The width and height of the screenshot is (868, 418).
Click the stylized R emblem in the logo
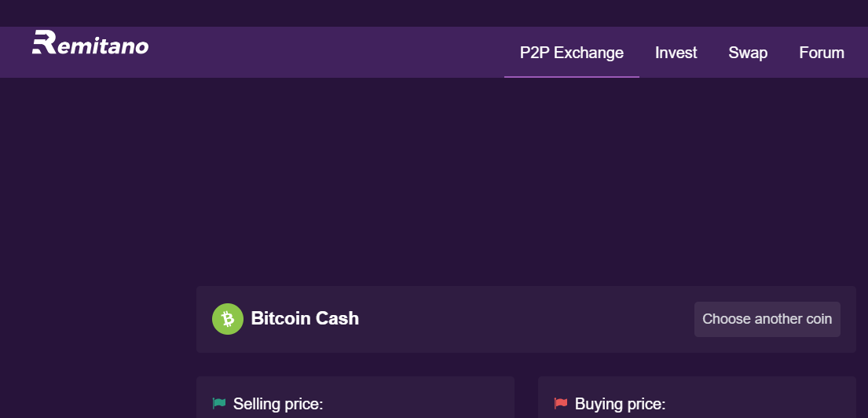point(44,42)
